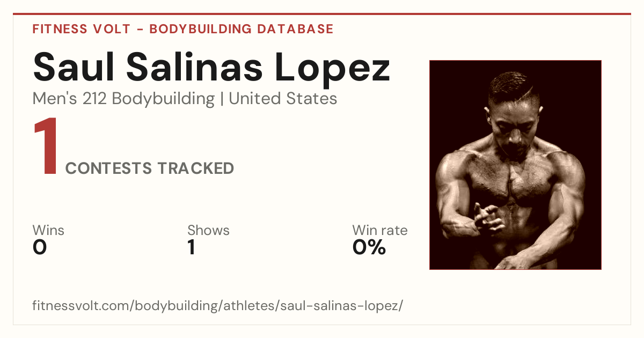This screenshot has height=338, width=644.
Task: Click the Saul Salinas Lopez name heading
Action: [211, 67]
